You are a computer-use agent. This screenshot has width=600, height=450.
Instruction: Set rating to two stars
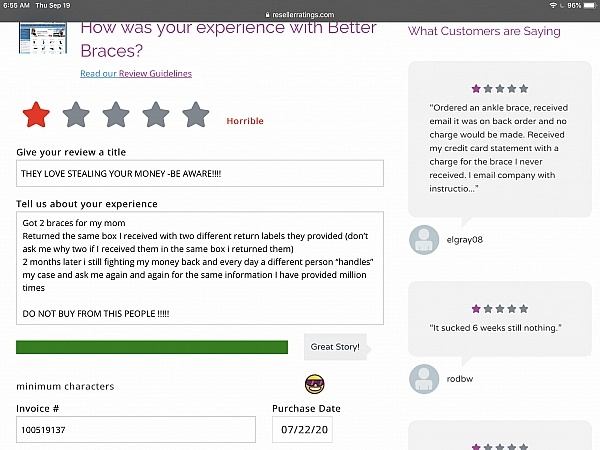76,115
